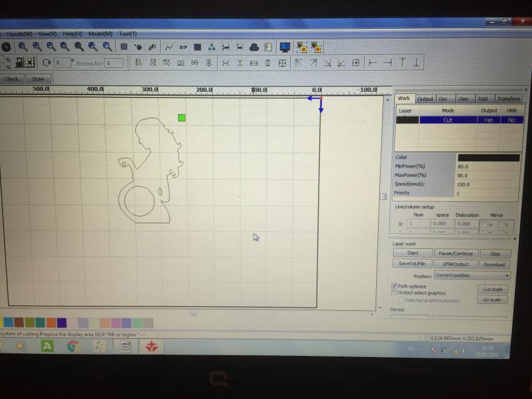Open the Model(M) menu
The height and width of the screenshot is (399, 532).
point(100,34)
